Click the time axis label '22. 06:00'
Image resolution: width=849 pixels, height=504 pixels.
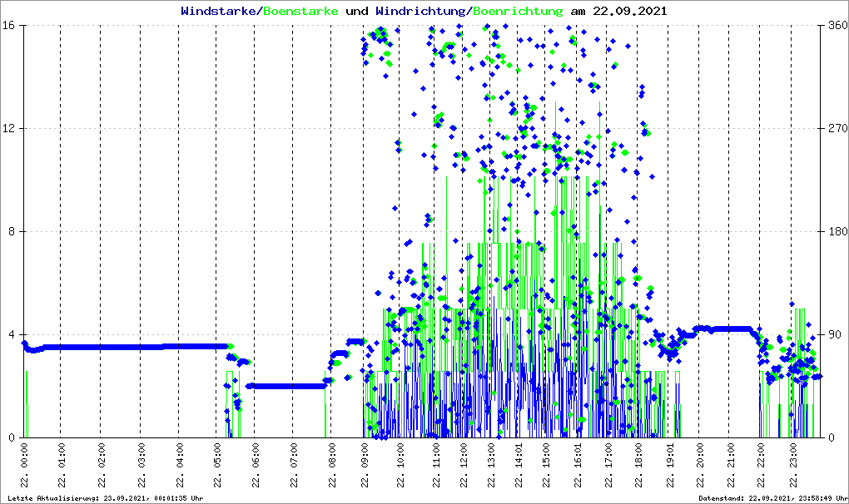[255, 466]
